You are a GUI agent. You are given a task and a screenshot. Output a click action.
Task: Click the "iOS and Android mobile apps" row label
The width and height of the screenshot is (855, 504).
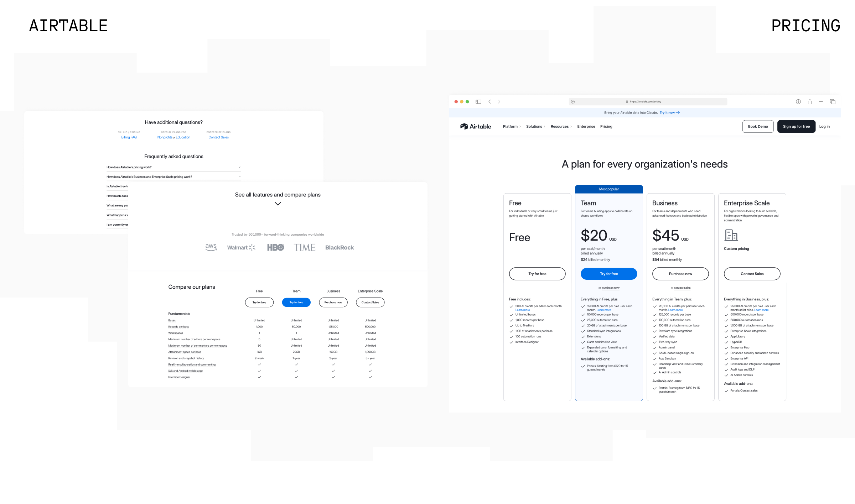coord(186,371)
